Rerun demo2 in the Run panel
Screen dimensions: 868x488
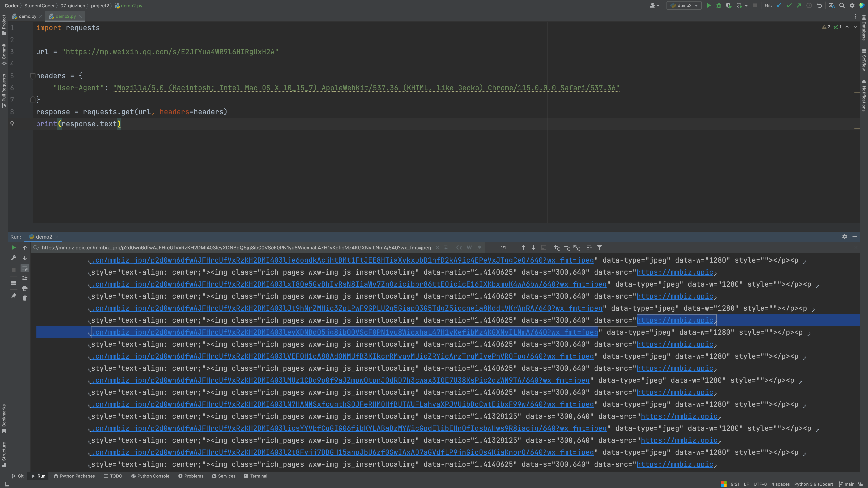(x=14, y=247)
